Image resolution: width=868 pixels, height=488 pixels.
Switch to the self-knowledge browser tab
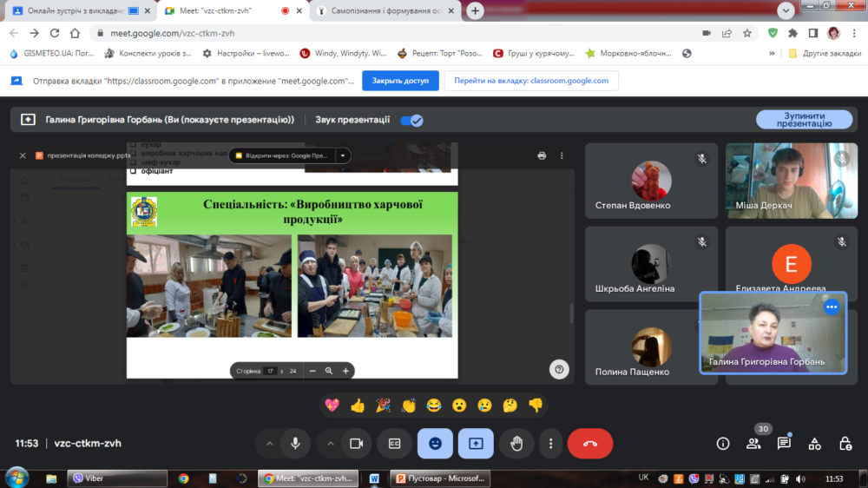386,11
